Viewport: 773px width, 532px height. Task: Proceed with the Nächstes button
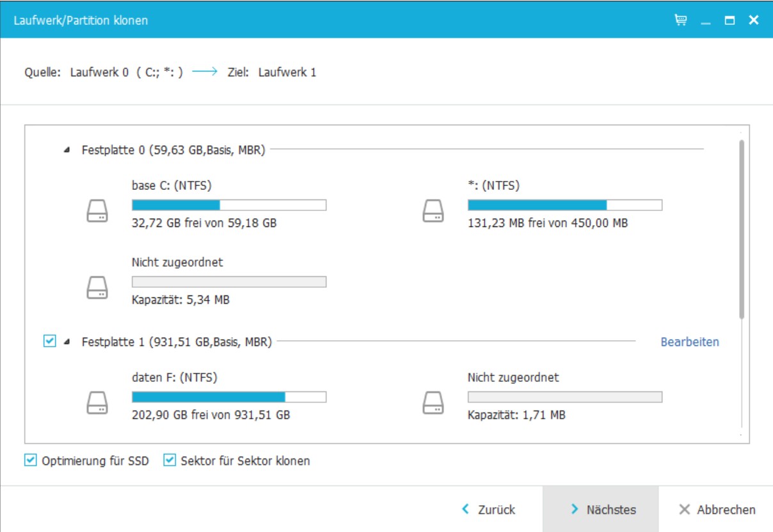point(602,510)
